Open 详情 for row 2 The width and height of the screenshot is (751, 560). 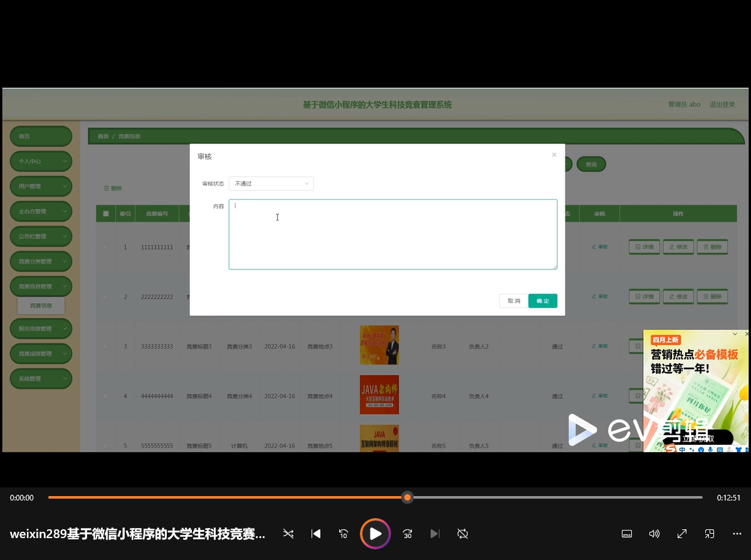pos(644,297)
